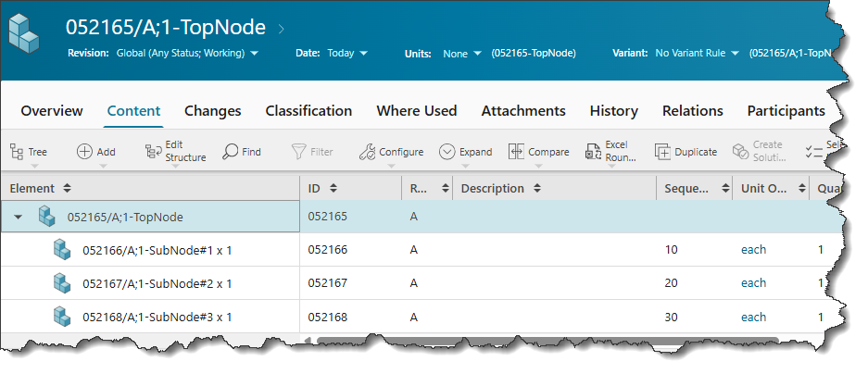The height and width of the screenshot is (374, 868).
Task: Open dropdown arrow under Add
Action: tap(103, 166)
